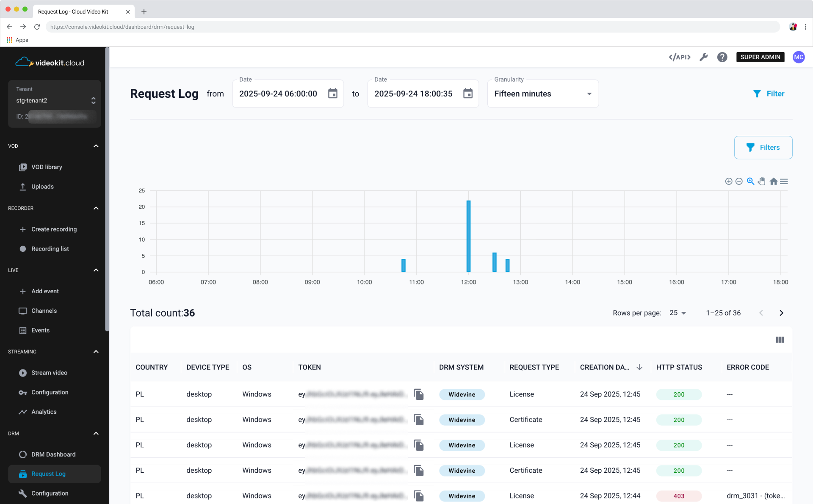Open help with the question mark icon
Screen dimensions: 813x504
[722, 57]
